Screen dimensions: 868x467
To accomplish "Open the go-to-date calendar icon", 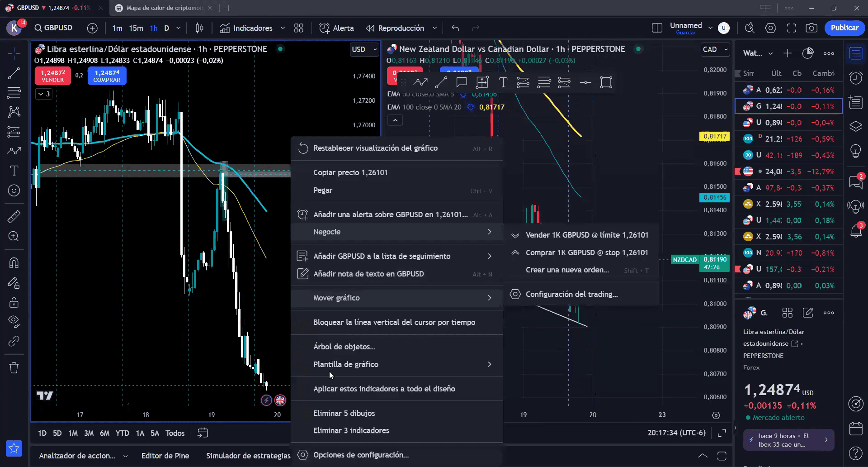I will point(203,433).
